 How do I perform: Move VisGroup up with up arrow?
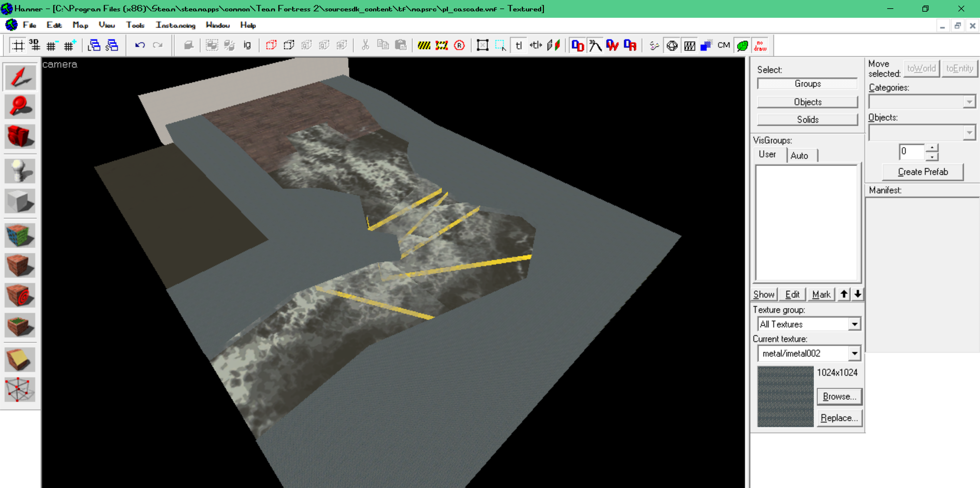(843, 294)
